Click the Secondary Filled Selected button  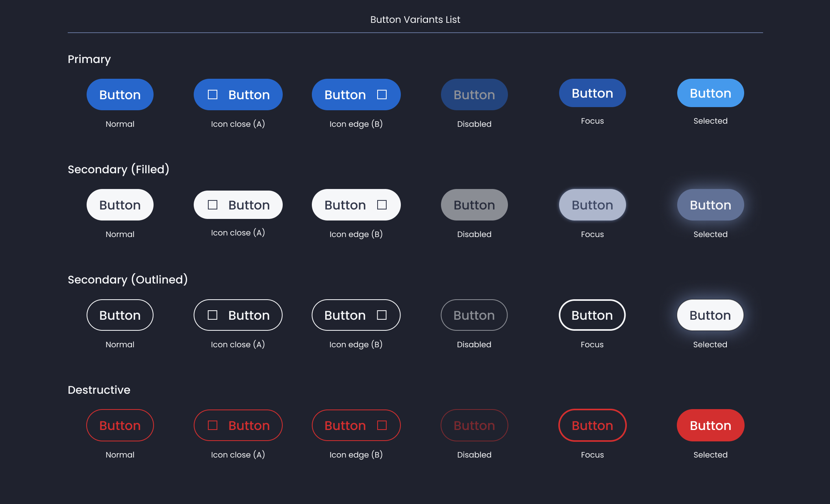point(710,205)
